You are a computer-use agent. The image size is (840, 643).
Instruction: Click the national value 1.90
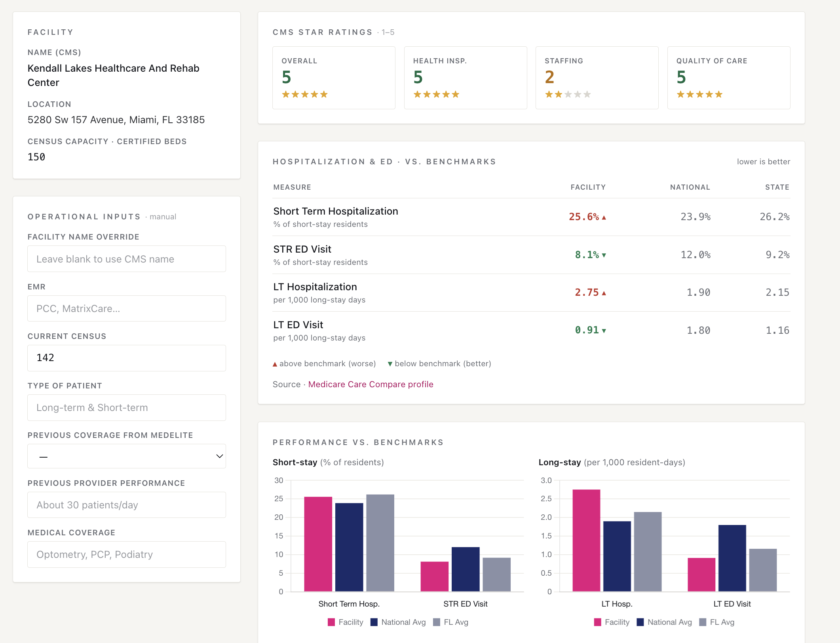pyautogui.click(x=698, y=293)
